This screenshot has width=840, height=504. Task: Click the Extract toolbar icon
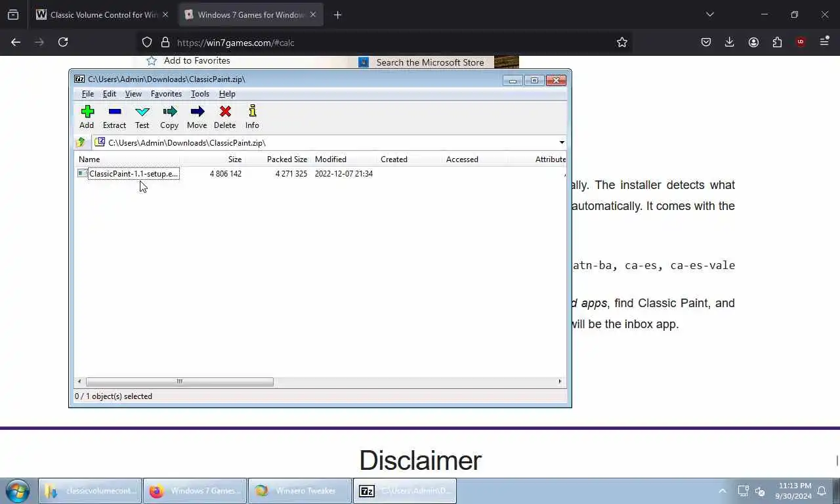[x=114, y=117]
